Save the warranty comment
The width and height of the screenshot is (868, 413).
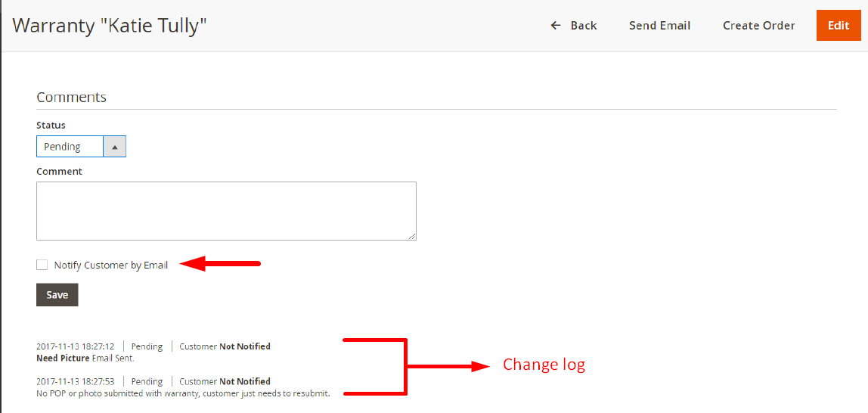57,295
